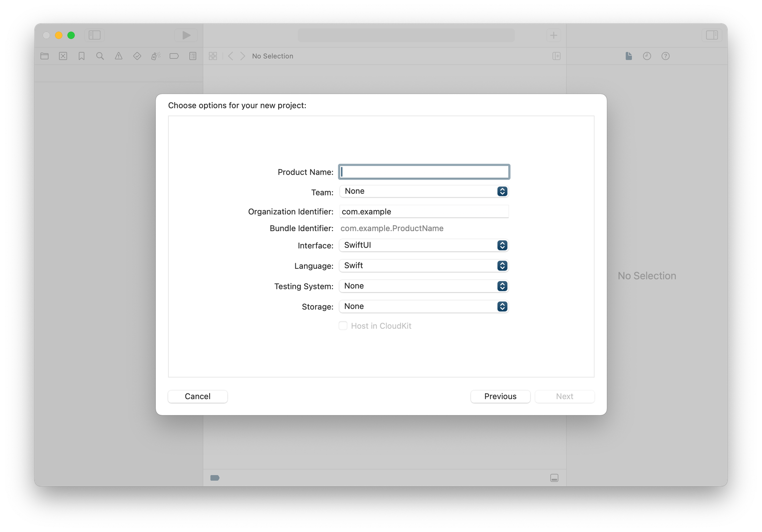This screenshot has height=532, width=762.
Task: Go back with the Previous button
Action: [500, 396]
